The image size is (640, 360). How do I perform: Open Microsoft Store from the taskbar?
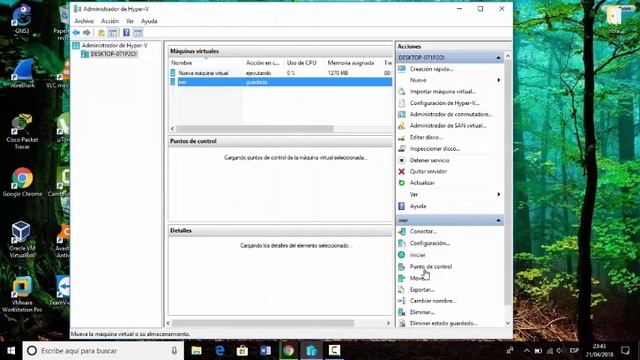[242, 351]
